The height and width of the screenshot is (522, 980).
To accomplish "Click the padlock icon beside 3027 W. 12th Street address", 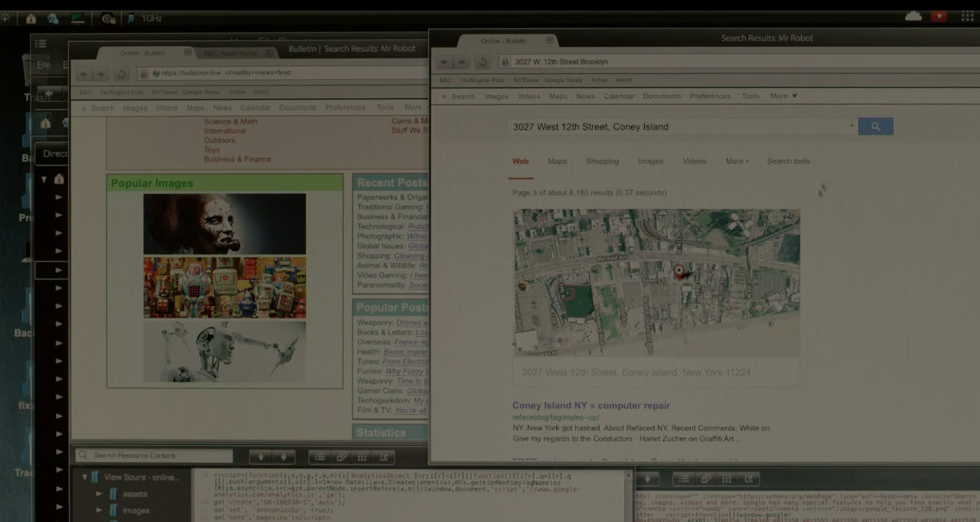I will (x=506, y=62).
